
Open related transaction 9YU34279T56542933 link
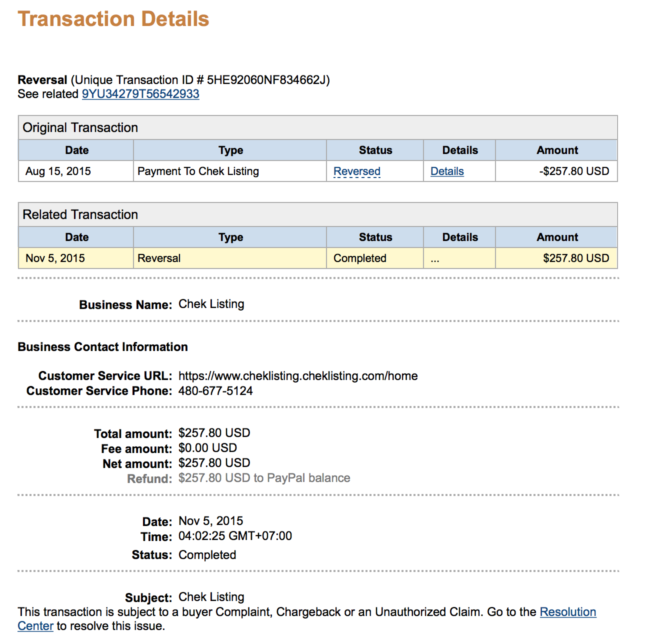pos(140,94)
